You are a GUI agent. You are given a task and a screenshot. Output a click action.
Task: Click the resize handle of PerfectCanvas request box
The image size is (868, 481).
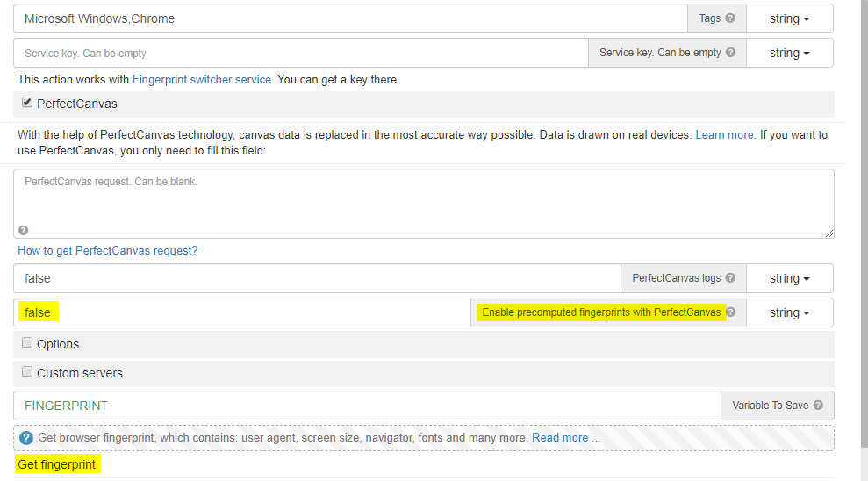coord(829,233)
